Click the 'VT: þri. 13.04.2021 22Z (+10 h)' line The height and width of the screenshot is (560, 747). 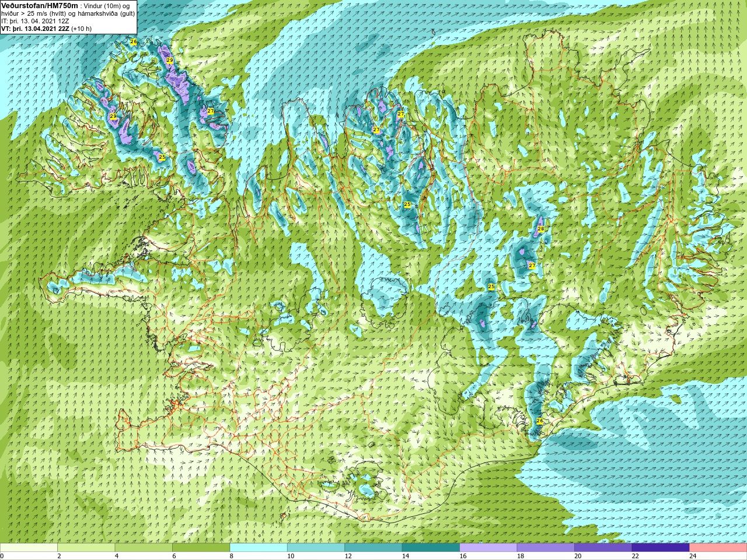46,29
